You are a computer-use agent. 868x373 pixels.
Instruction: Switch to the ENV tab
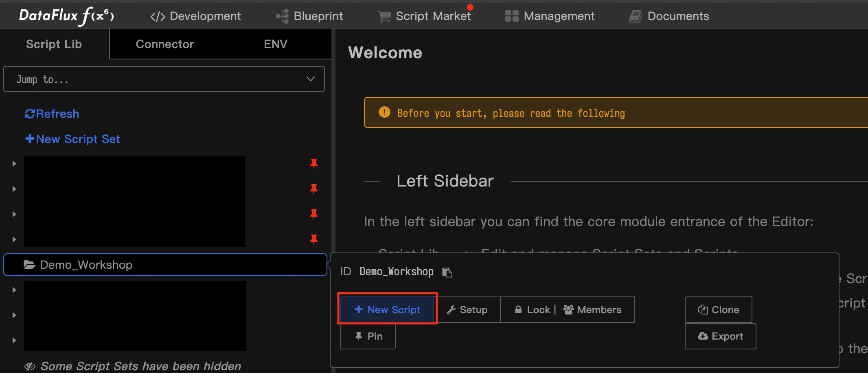[275, 44]
